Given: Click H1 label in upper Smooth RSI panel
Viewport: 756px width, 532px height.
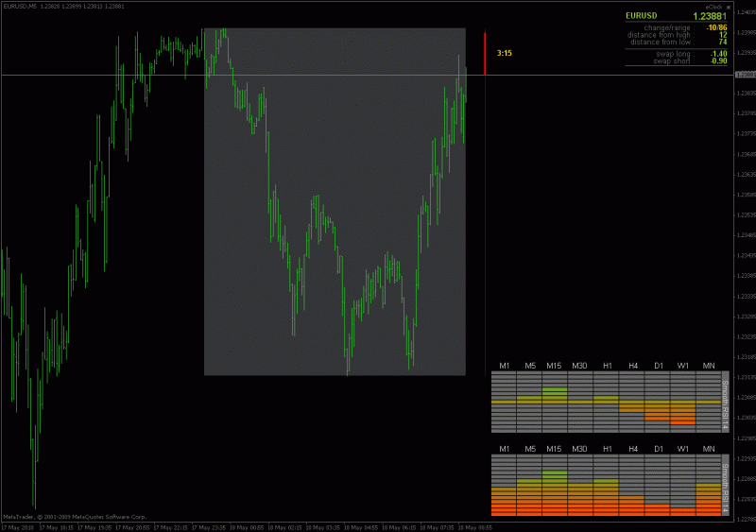Looking at the screenshot, I should click(608, 366).
